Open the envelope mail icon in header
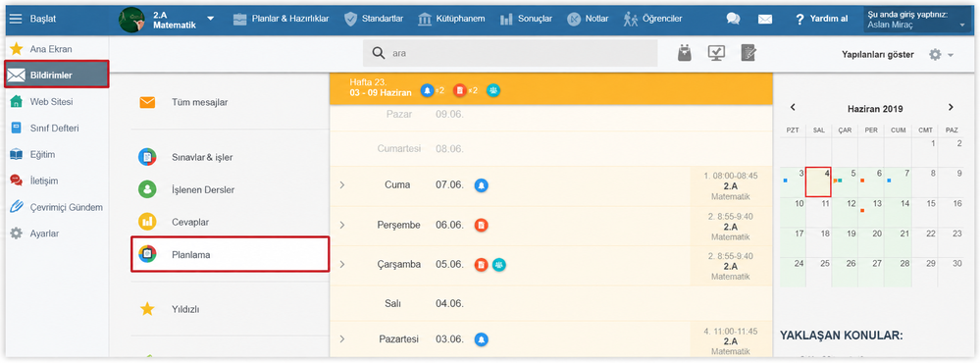 point(765,19)
